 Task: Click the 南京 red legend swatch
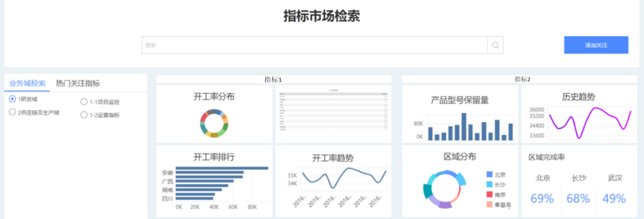pyautogui.click(x=489, y=194)
